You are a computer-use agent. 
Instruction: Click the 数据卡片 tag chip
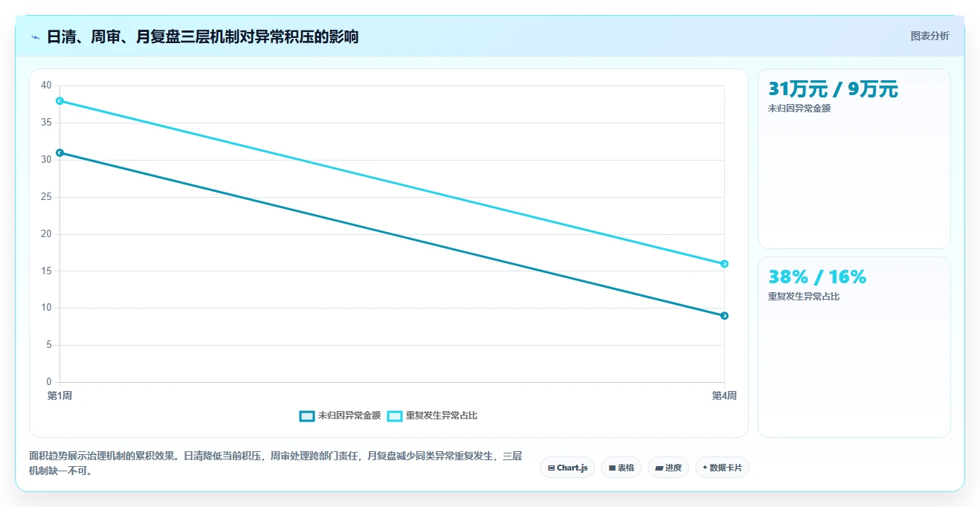pyautogui.click(x=722, y=468)
